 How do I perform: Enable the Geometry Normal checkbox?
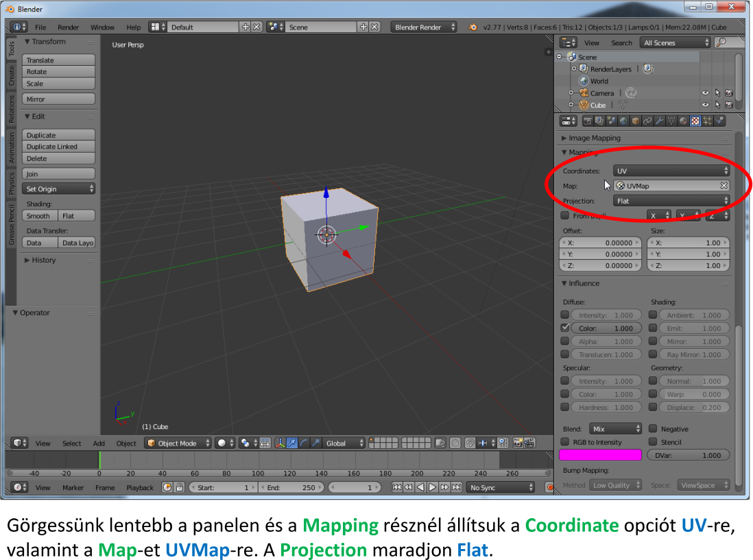[653, 380]
